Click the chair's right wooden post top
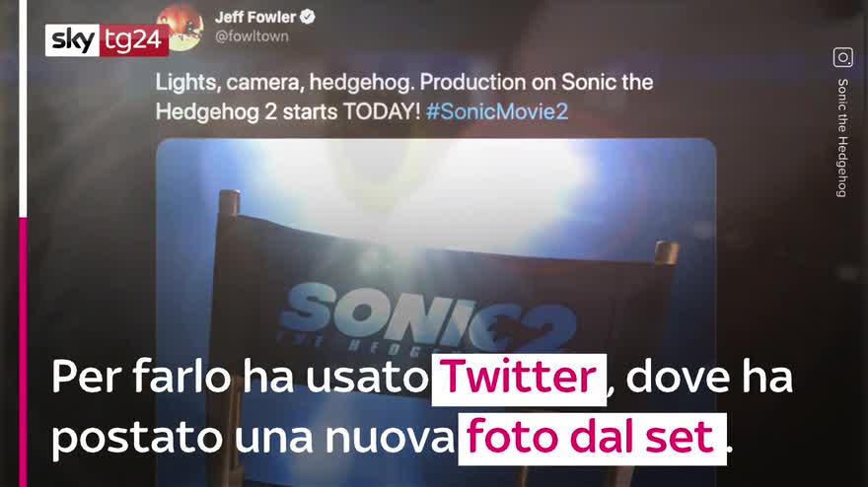868x487 pixels. tap(666, 251)
